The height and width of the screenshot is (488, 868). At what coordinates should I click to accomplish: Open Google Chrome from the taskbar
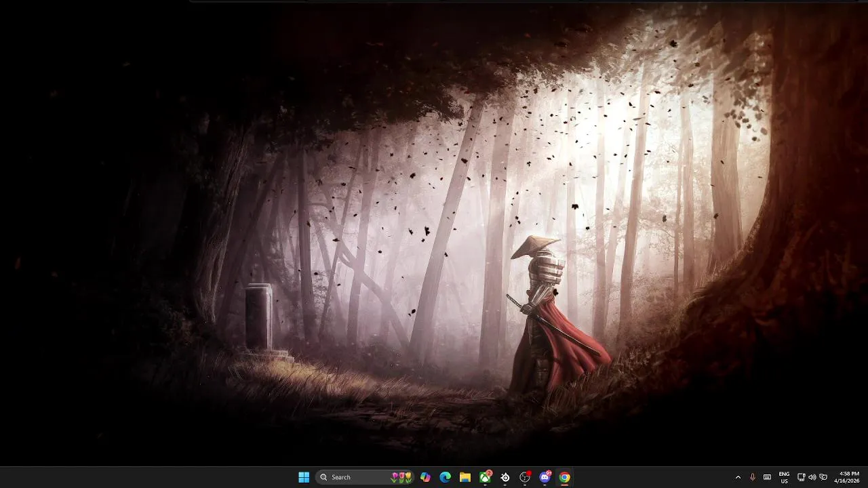(x=564, y=477)
